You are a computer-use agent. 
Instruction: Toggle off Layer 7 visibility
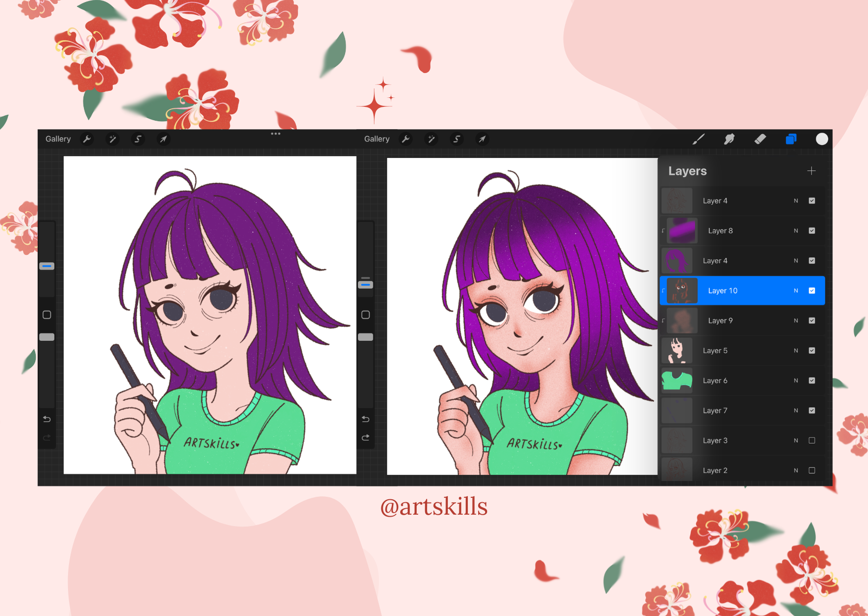tap(812, 410)
